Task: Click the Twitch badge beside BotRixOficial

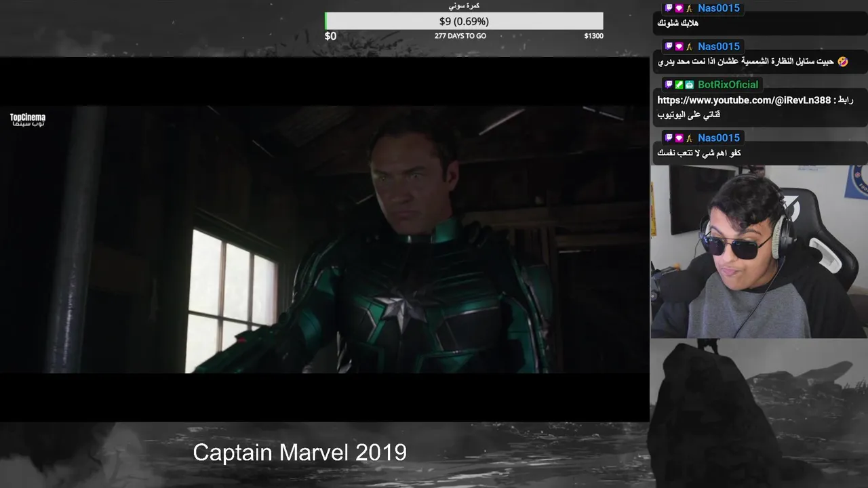Action: [668, 85]
